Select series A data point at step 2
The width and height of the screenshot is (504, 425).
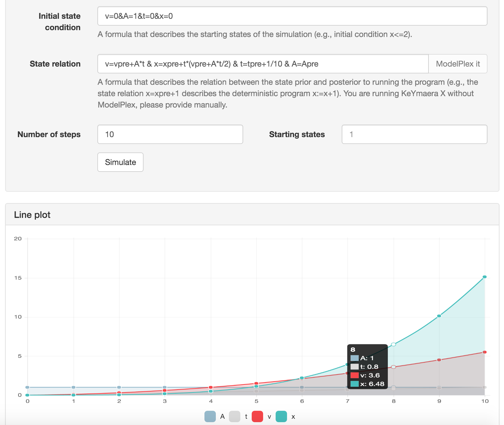(119, 387)
